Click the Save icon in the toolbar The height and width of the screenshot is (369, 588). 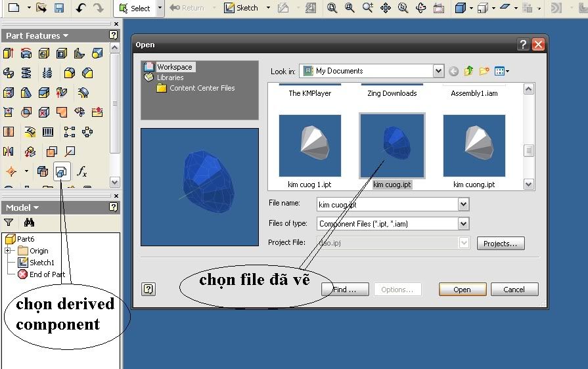click(x=59, y=8)
